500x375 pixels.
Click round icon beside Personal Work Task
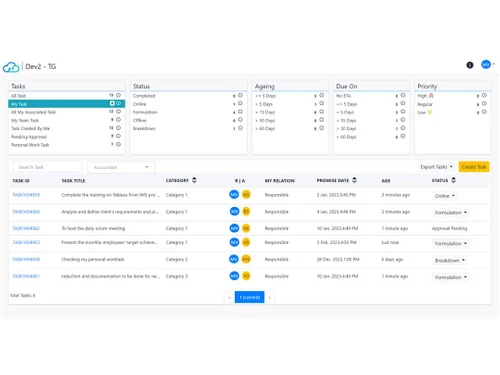click(x=118, y=144)
